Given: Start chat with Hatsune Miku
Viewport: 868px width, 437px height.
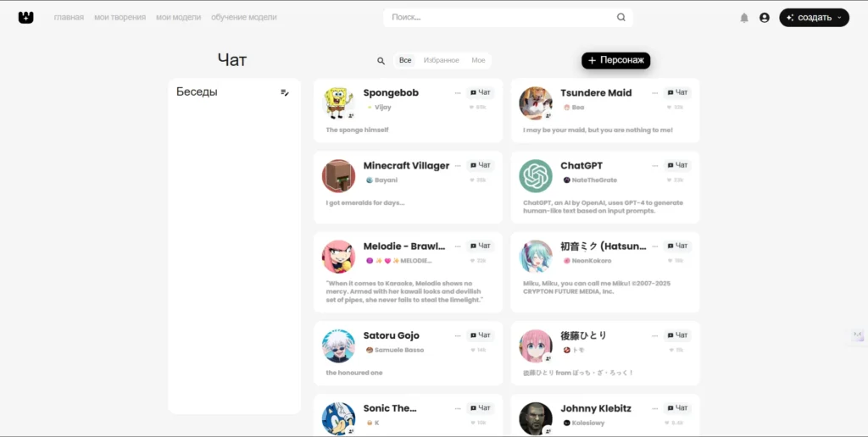Looking at the screenshot, I should coord(677,246).
